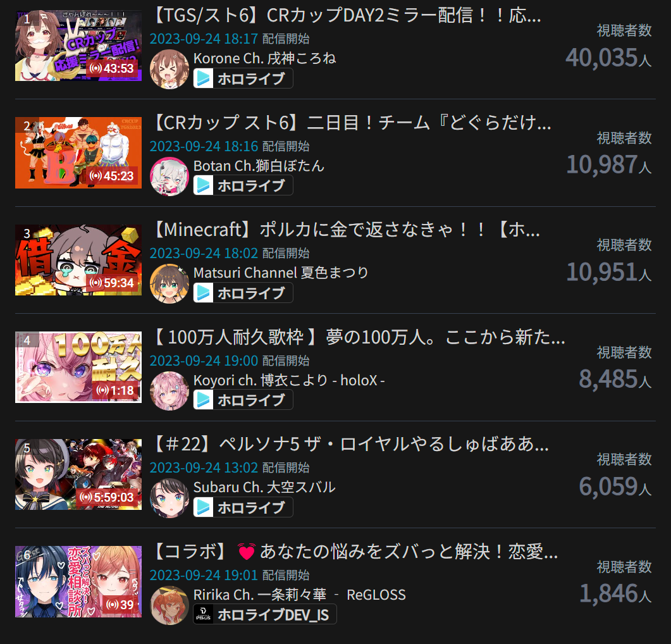Click Botan Ch.獅白ぼたん channel name
Viewport: 671px width, 644px height.
259,166
